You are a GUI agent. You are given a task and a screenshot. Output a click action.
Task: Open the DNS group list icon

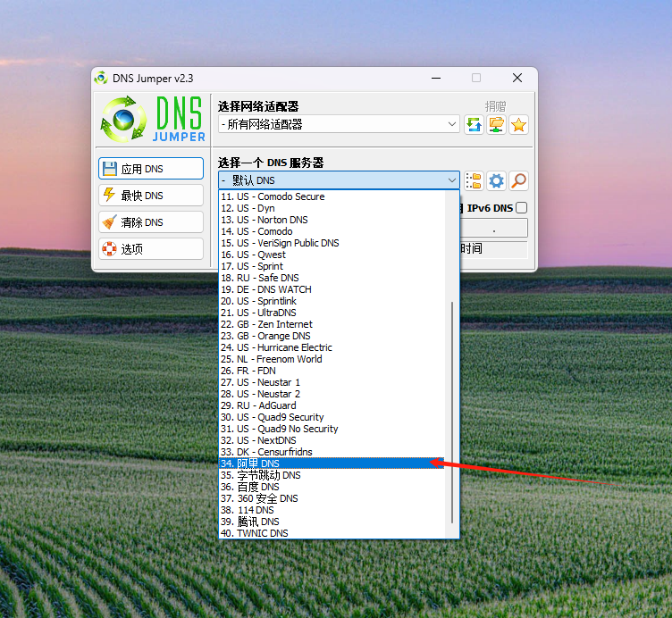[474, 181]
